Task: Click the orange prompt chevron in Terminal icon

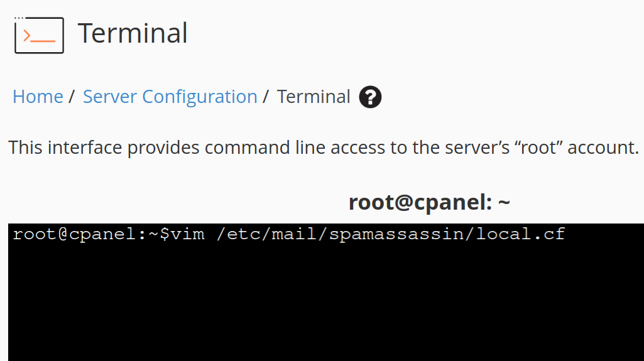Action: click(x=26, y=36)
